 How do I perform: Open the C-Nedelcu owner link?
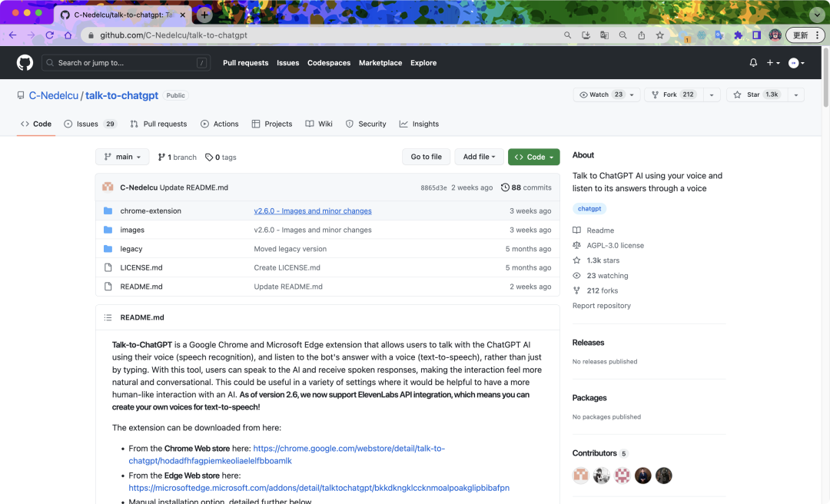pyautogui.click(x=54, y=95)
